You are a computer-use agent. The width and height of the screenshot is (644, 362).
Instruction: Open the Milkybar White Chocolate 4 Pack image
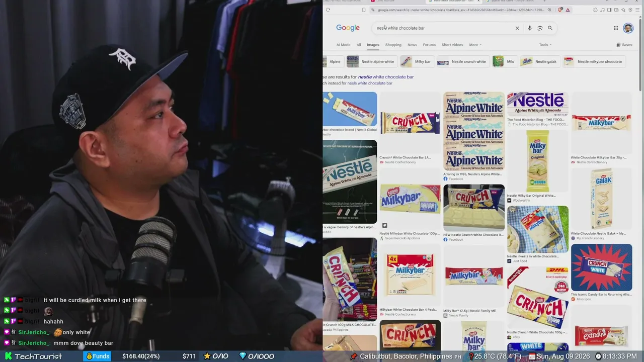coord(410,275)
